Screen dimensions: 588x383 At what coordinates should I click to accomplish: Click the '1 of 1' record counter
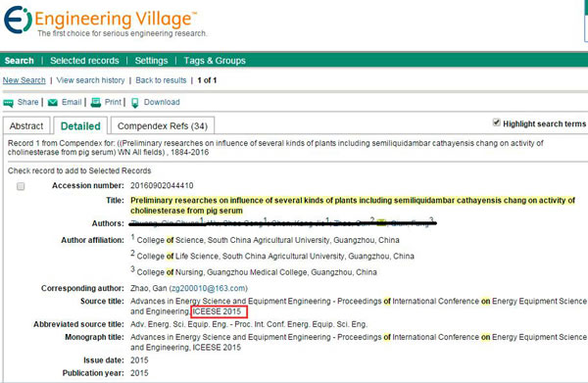207,80
